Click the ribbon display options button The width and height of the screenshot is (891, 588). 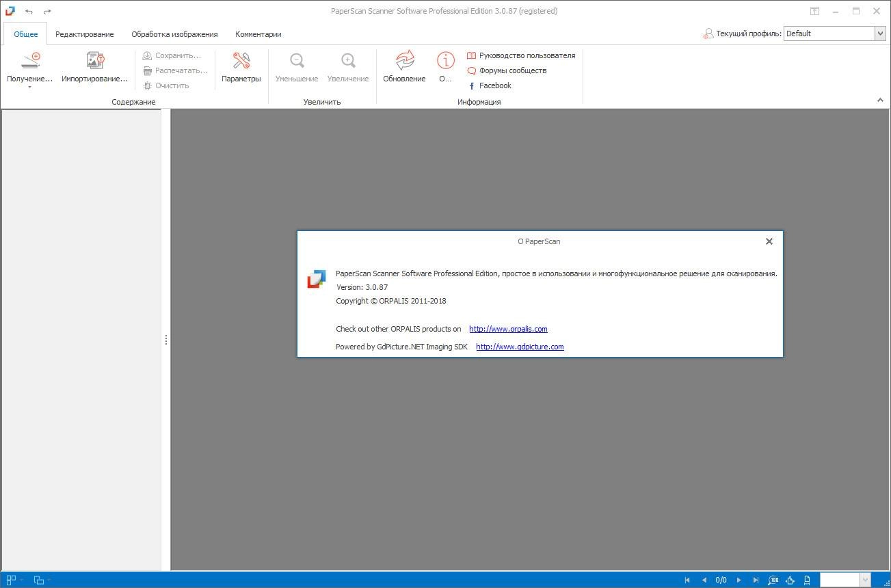(x=814, y=11)
